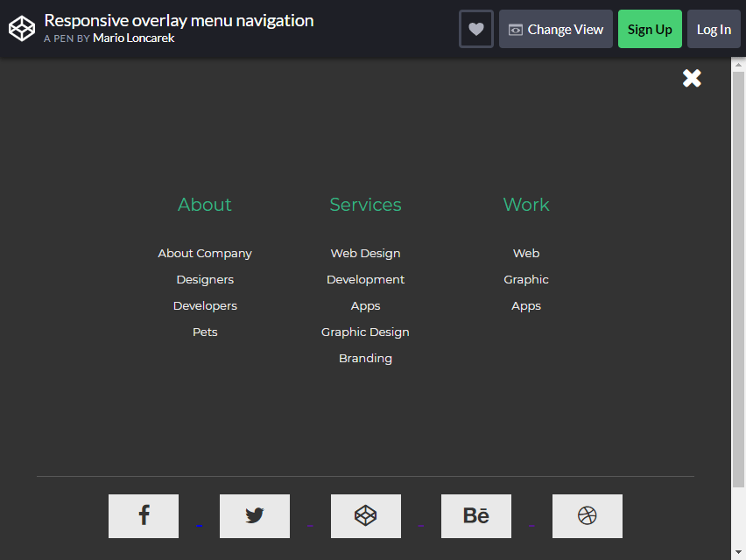Select the About menu heading
The width and height of the screenshot is (746, 560).
[204, 204]
